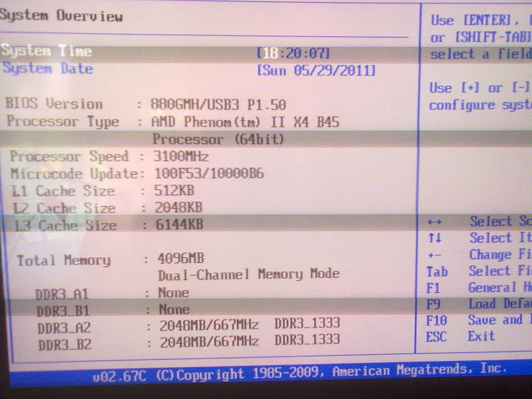Click the Save and Exit help entry
The height and width of the screenshot is (399, 532).
[500, 320]
